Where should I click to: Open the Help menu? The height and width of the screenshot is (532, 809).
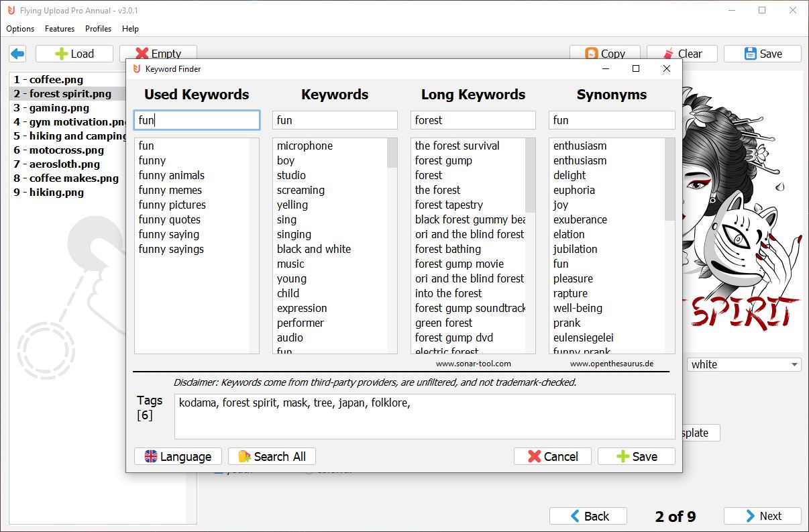[130, 29]
